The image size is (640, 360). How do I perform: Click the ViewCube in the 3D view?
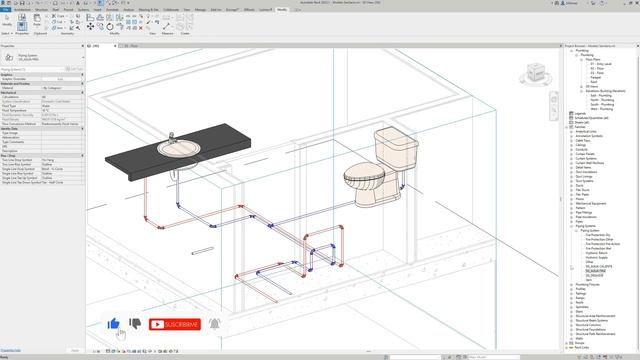tap(535, 73)
